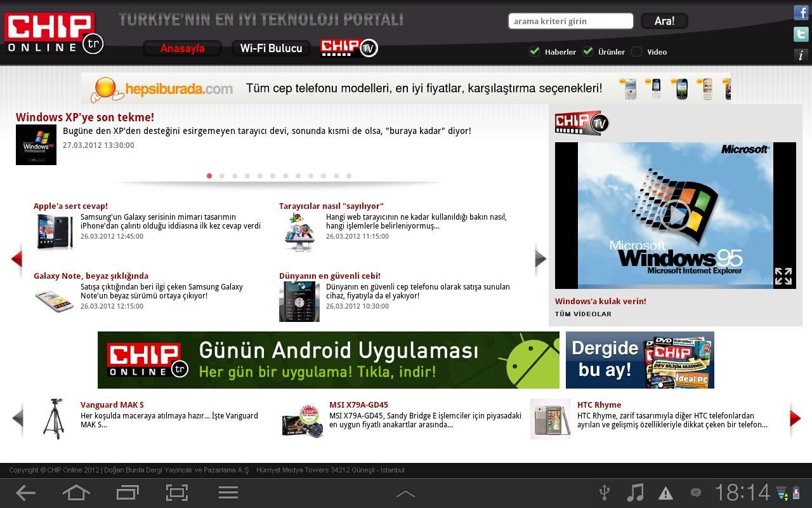Click the '27.03.2012 13:30:00' date text
Viewport: 812px width, 508px height.
[98, 145]
